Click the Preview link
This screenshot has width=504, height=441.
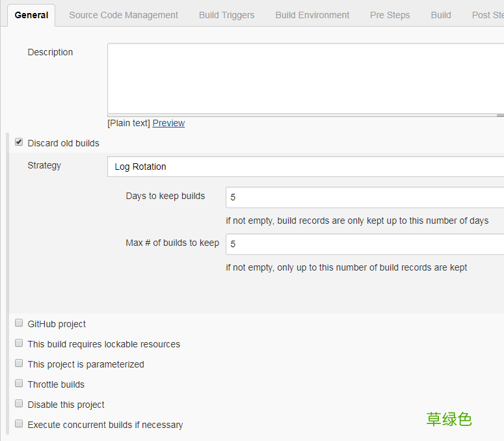pos(168,123)
